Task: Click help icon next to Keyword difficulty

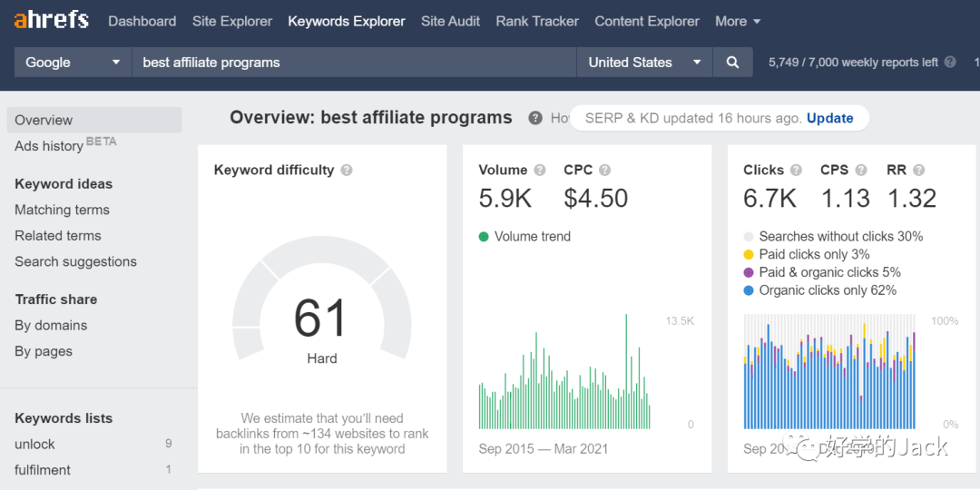Action: click(347, 170)
